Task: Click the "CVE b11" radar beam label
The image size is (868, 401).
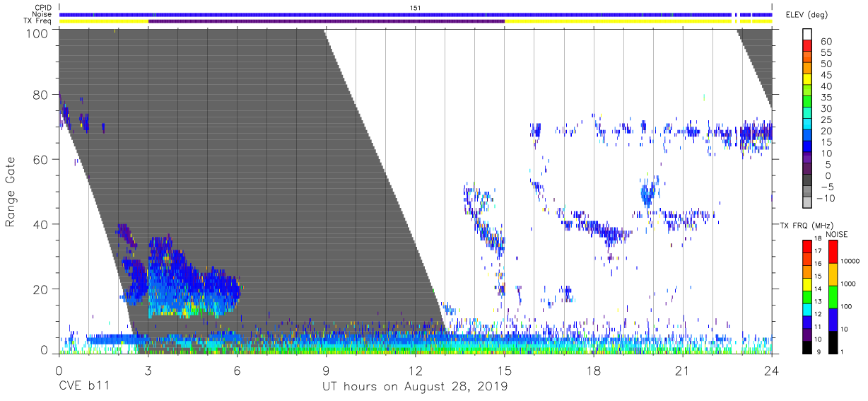Action: click(84, 386)
